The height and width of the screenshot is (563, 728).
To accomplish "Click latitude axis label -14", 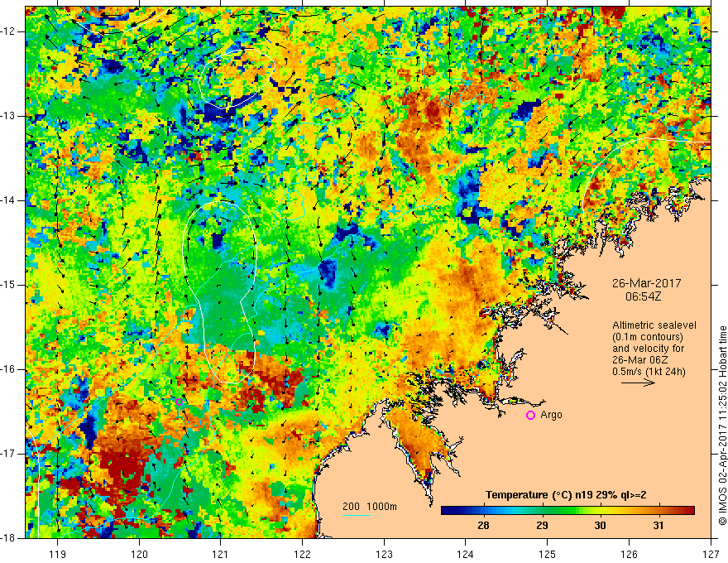I will click(x=9, y=200).
